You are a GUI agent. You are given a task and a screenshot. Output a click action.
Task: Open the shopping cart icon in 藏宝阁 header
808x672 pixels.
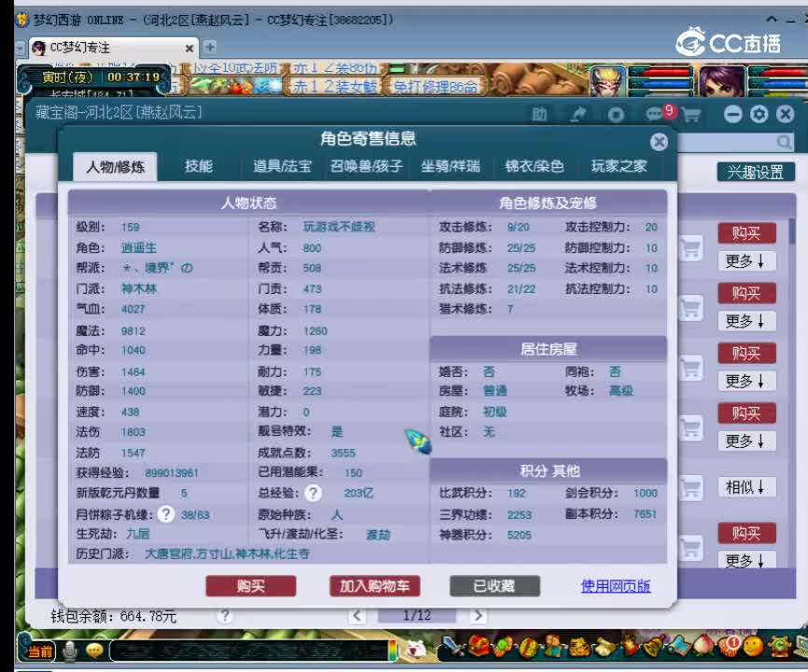691,115
